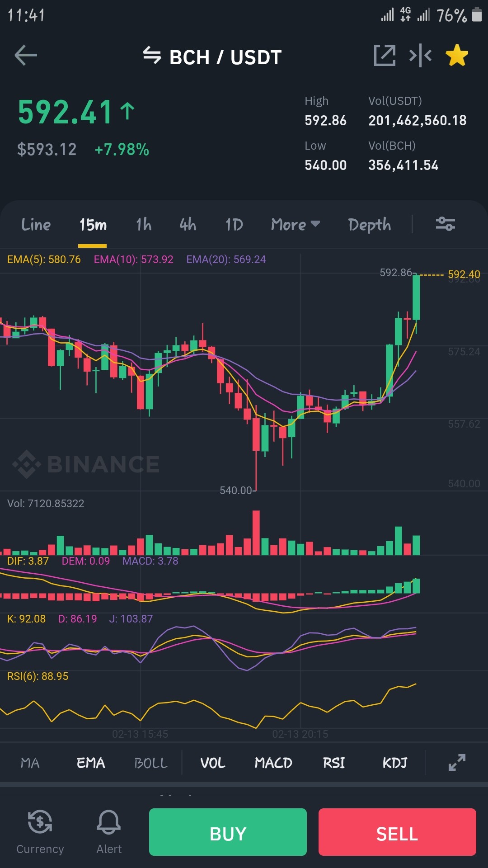
Task: Select the Depth tab
Action: click(x=370, y=225)
